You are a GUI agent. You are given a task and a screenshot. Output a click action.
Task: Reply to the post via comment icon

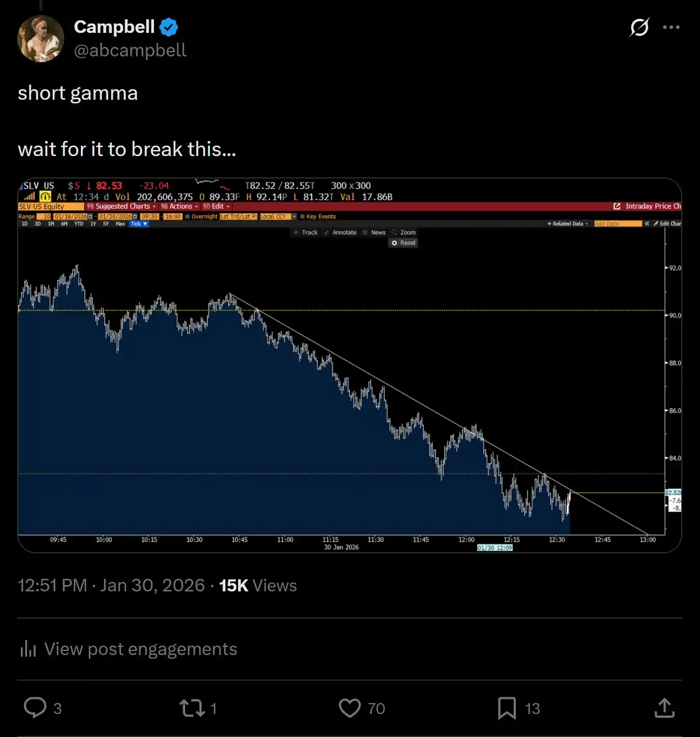(x=35, y=708)
